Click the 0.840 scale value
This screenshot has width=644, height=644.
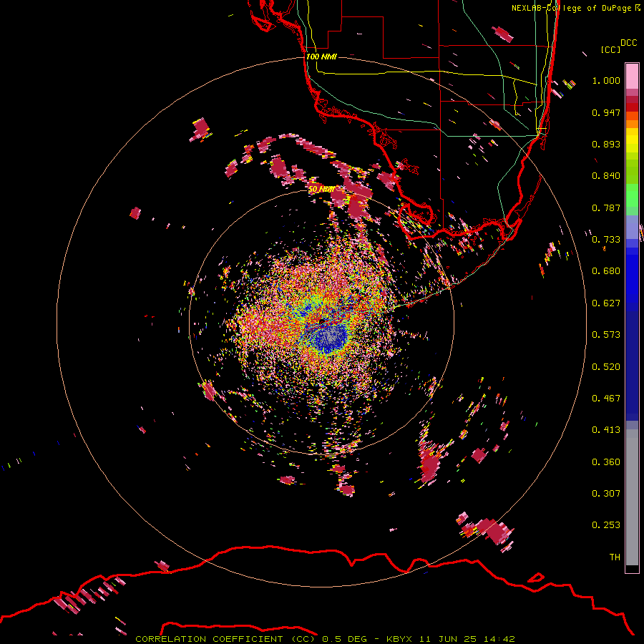606,176
